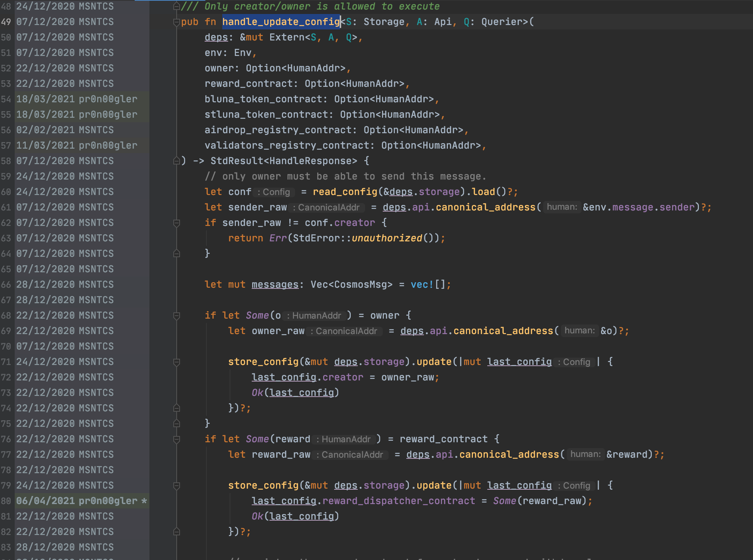Collapse the store_config update closure
Viewport: 753px width, 560px height.
pos(177,361)
